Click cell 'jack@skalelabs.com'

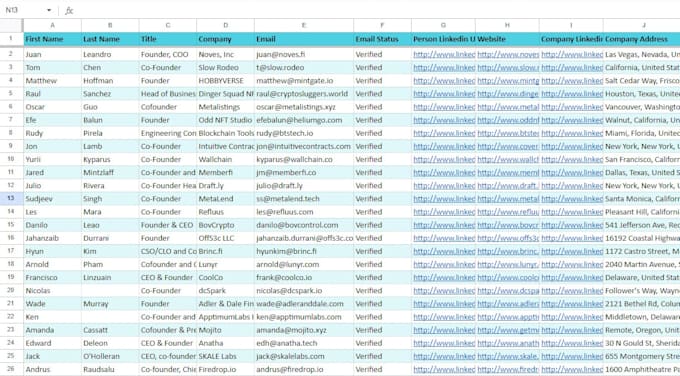pyautogui.click(x=304, y=356)
